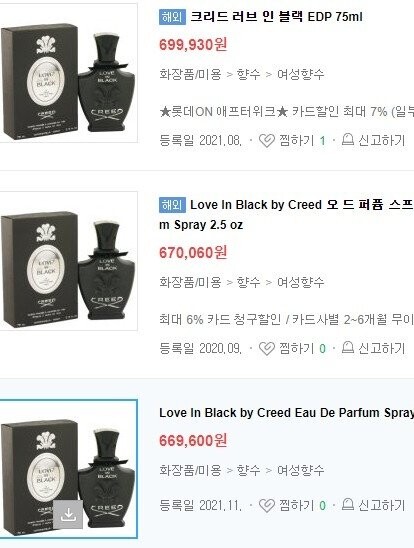
Task: Click the heart icon for 699,930원 product
Action: [267, 140]
